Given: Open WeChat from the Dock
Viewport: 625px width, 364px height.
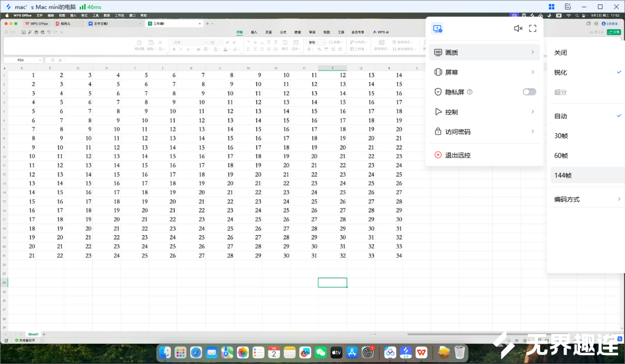Looking at the screenshot, I should [x=321, y=352].
